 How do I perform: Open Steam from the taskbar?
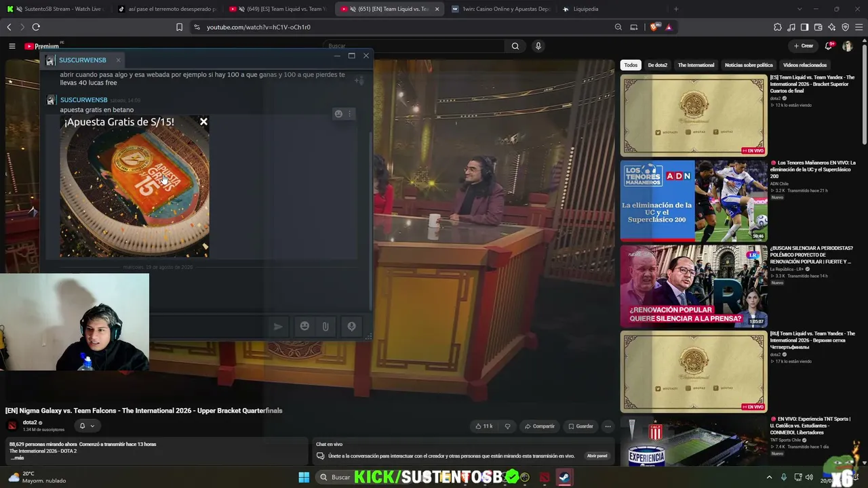[x=564, y=477]
